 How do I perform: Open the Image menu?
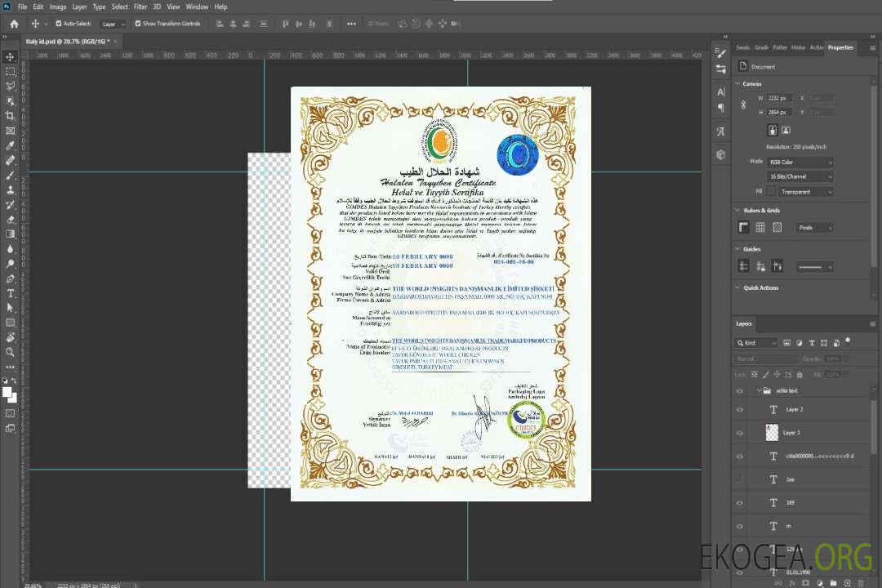[57, 7]
